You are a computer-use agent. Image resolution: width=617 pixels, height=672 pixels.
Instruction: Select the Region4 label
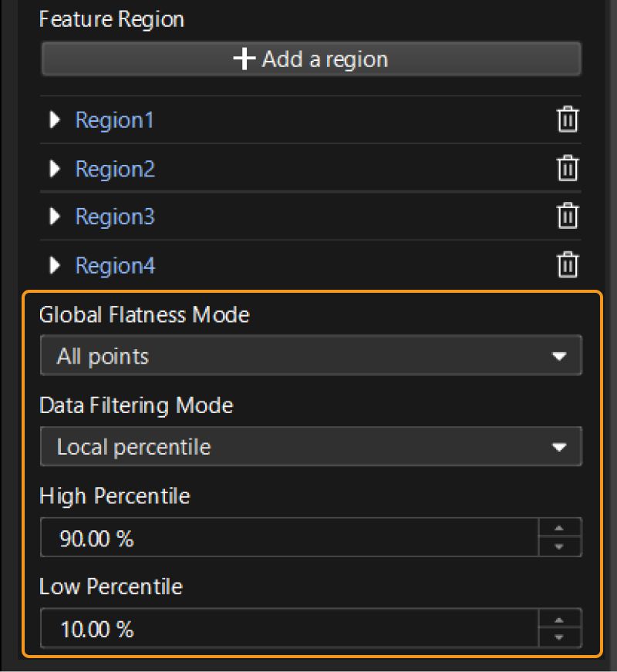[x=115, y=265]
